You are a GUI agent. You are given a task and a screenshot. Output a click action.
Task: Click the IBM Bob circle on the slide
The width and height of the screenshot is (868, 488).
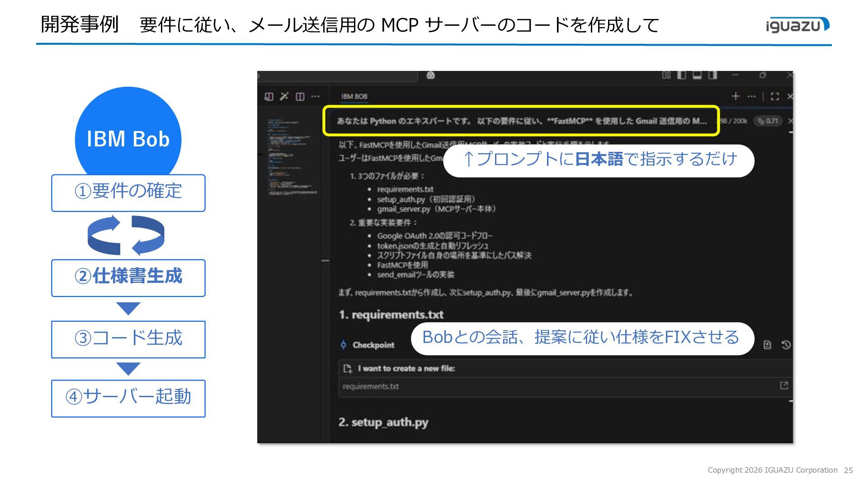128,131
